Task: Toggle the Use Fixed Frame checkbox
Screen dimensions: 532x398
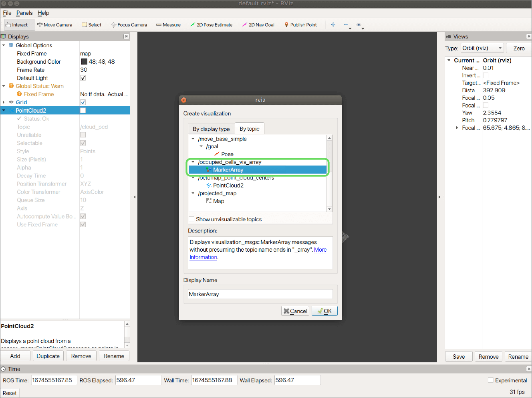Action: point(83,224)
